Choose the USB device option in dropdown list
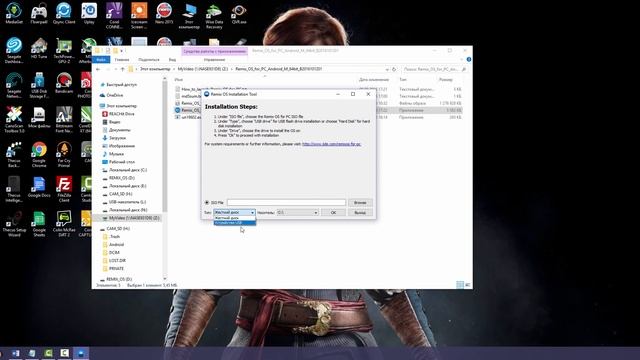 click(235, 223)
